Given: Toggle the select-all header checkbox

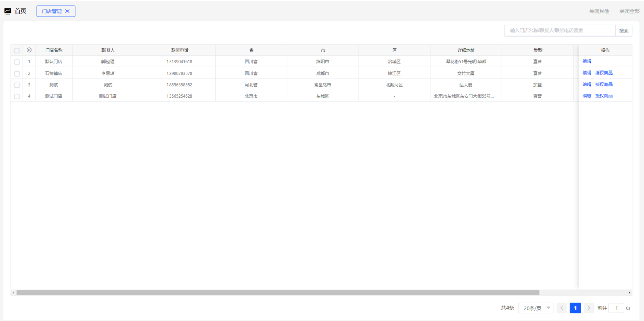Looking at the screenshot, I should (x=17, y=50).
